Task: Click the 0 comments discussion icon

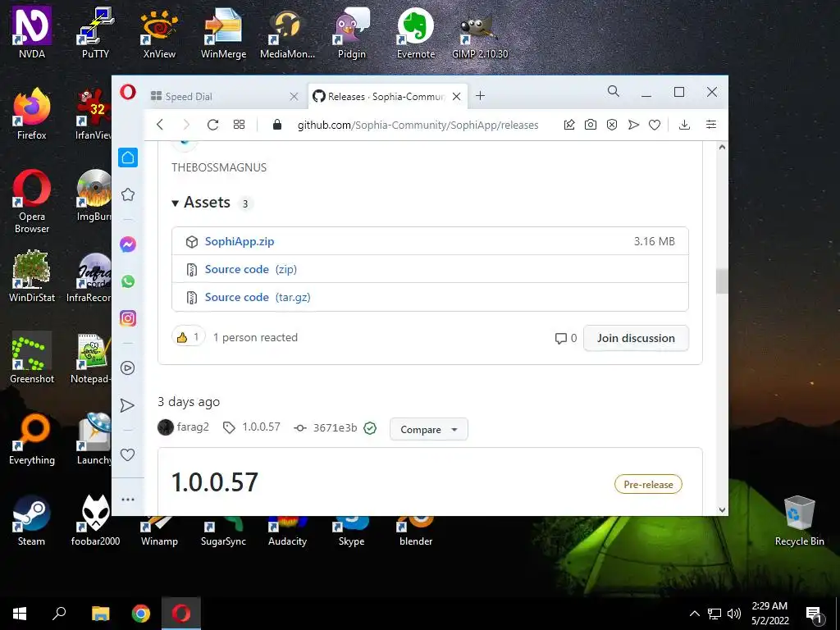Action: pos(566,338)
